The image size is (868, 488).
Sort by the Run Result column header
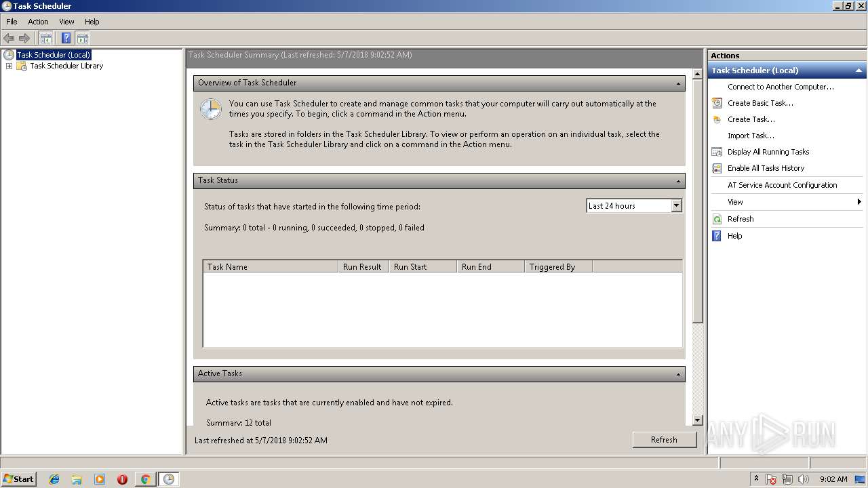(x=363, y=267)
